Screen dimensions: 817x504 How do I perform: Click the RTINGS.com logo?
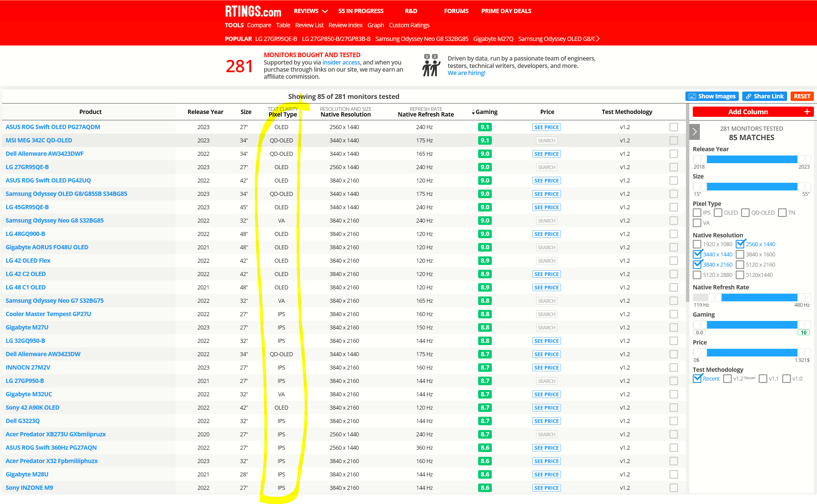pyautogui.click(x=253, y=11)
